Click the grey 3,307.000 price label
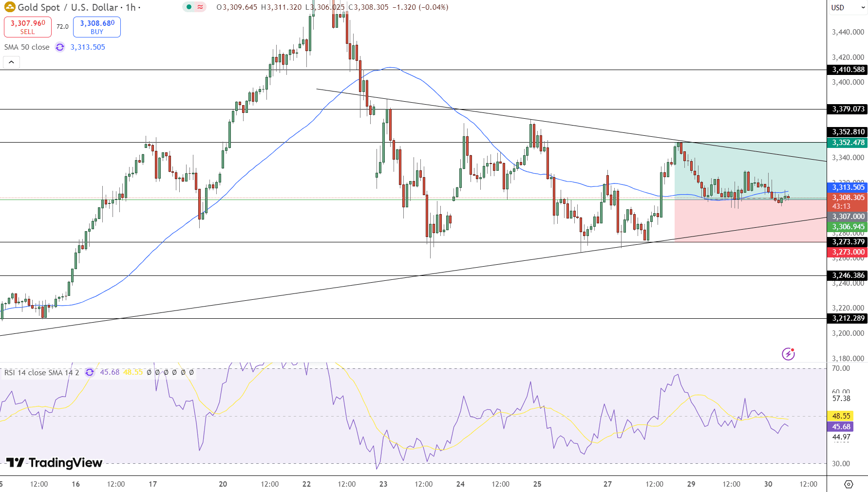This screenshot has width=868, height=492. [848, 217]
